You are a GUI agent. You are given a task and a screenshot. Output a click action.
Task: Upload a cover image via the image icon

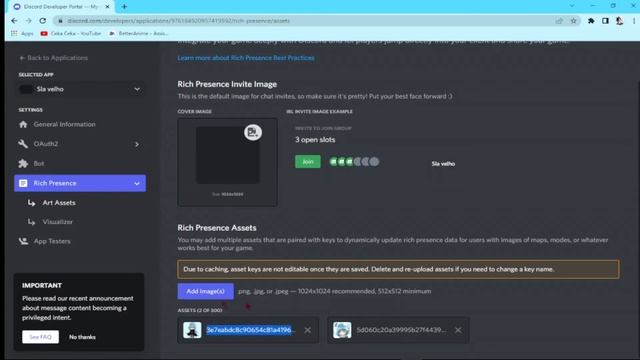253,132
